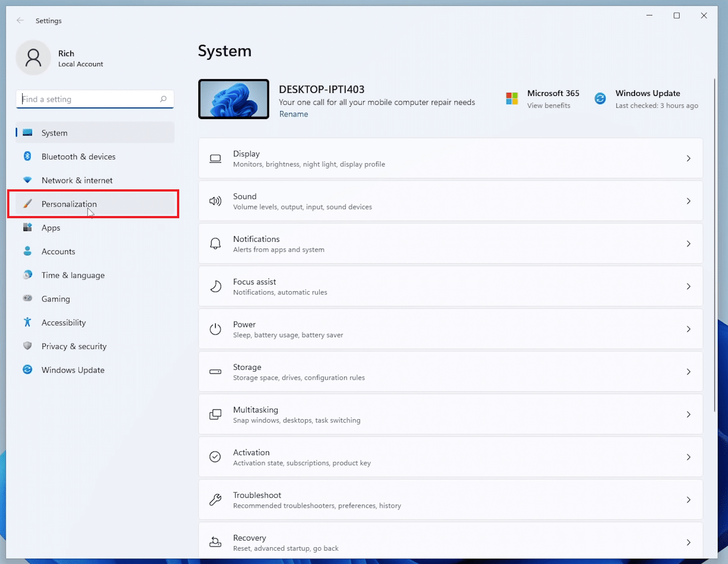Click the Privacy & security shield icon

[27, 346]
